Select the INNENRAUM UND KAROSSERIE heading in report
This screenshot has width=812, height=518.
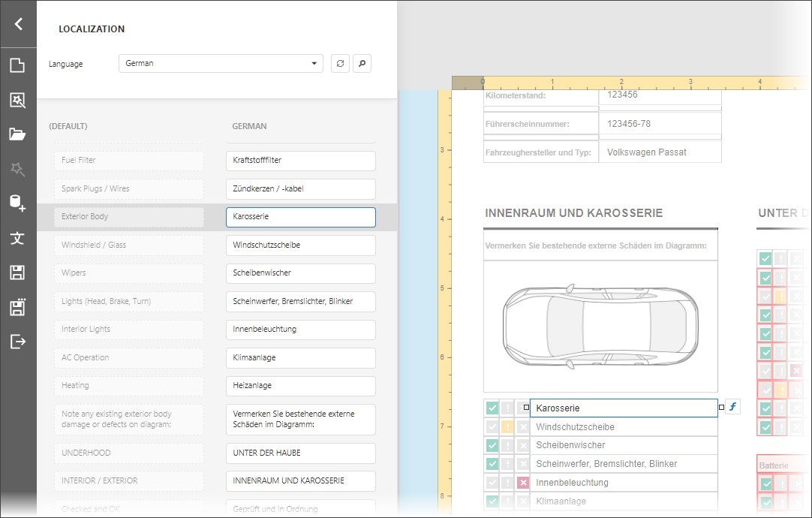(x=574, y=213)
